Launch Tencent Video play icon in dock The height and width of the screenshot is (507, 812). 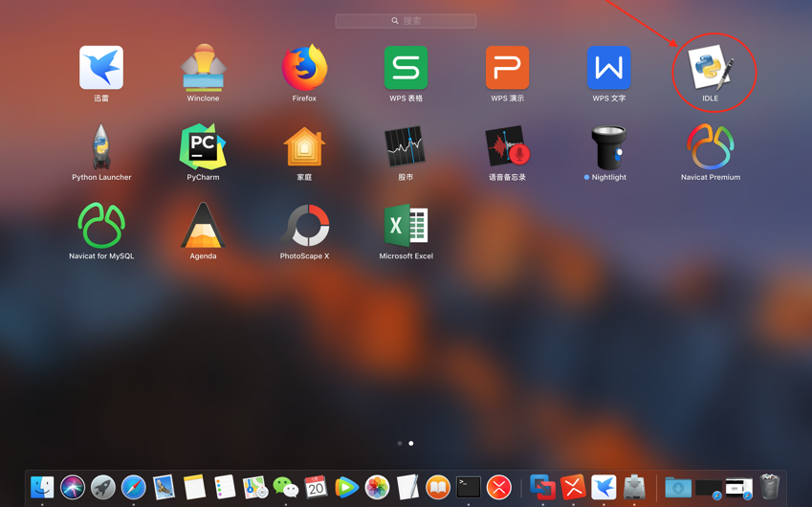346,487
